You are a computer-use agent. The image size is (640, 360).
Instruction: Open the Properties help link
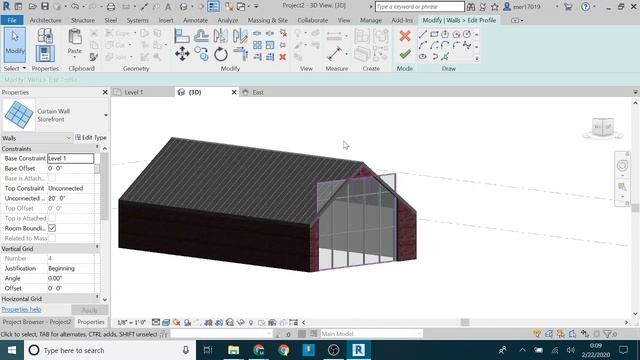21,309
